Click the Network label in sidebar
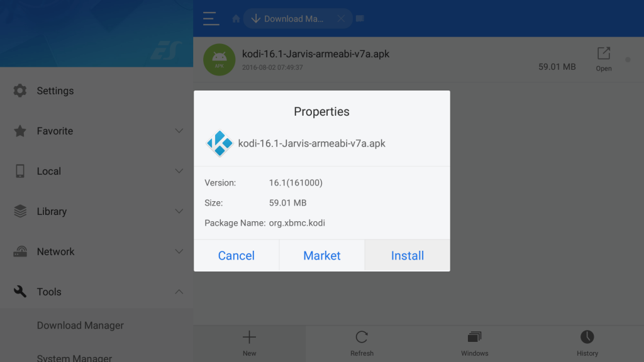This screenshot has height=362, width=644. 56,251
